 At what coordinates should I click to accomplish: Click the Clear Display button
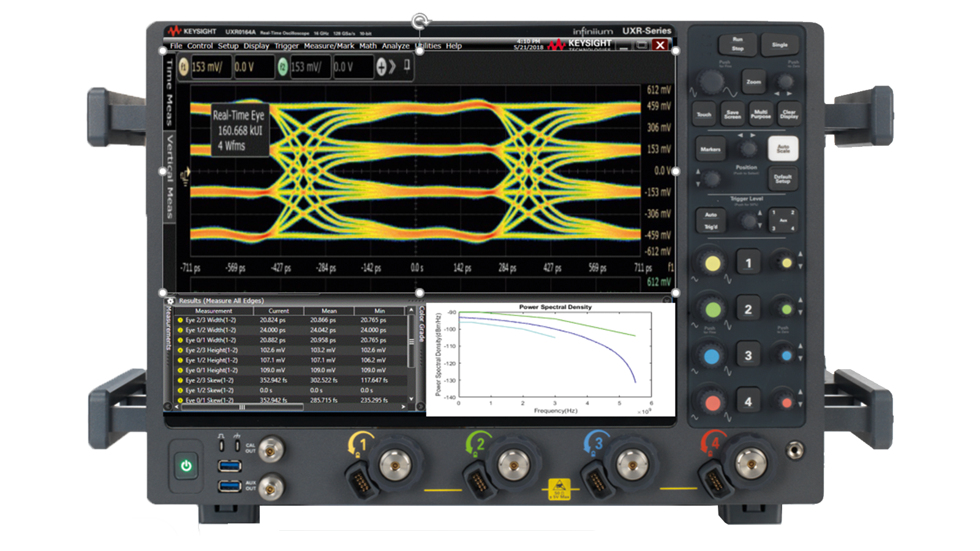(789, 114)
